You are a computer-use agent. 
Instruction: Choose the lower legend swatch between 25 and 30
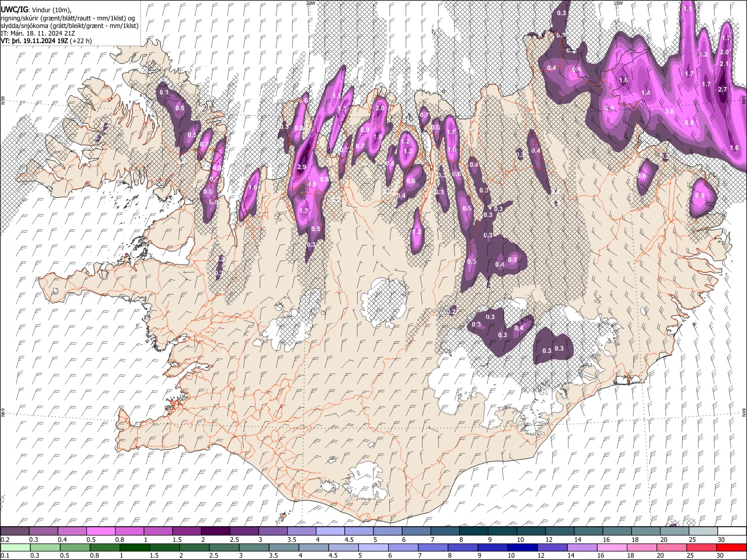[x=701, y=547]
